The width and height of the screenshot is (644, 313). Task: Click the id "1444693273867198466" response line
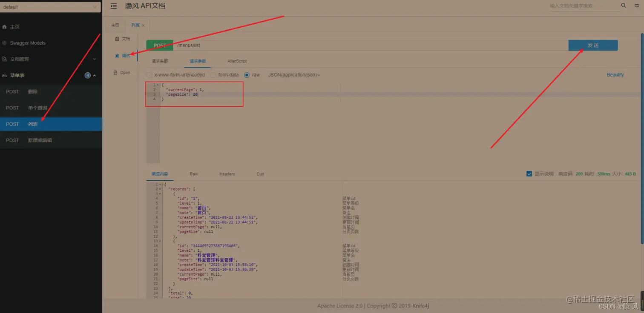pos(209,246)
